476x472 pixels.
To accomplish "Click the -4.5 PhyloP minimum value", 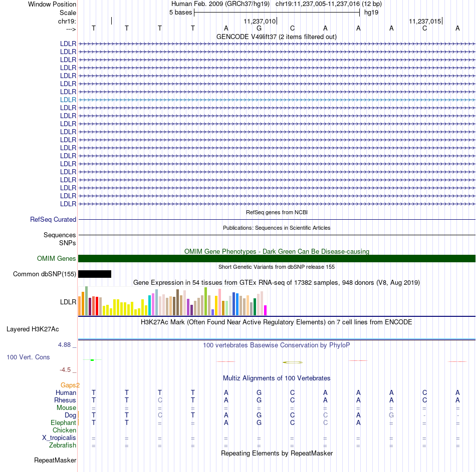I will pyautogui.click(x=65, y=370).
